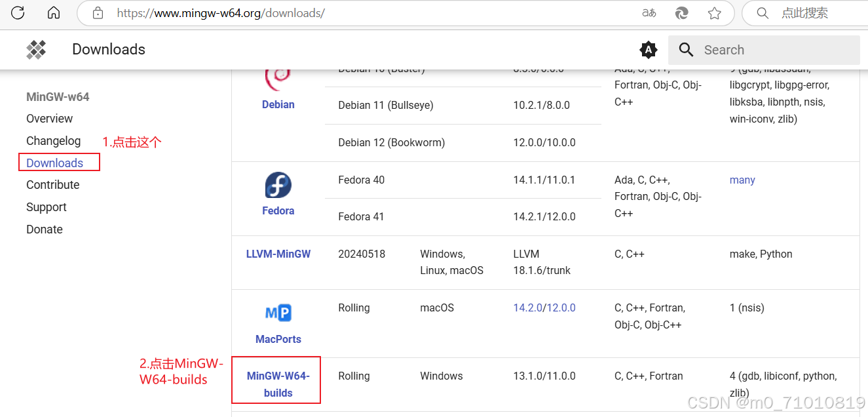This screenshot has width=868, height=417.
Task: Click the 14.2.0 MacPorts version link
Action: click(528, 308)
